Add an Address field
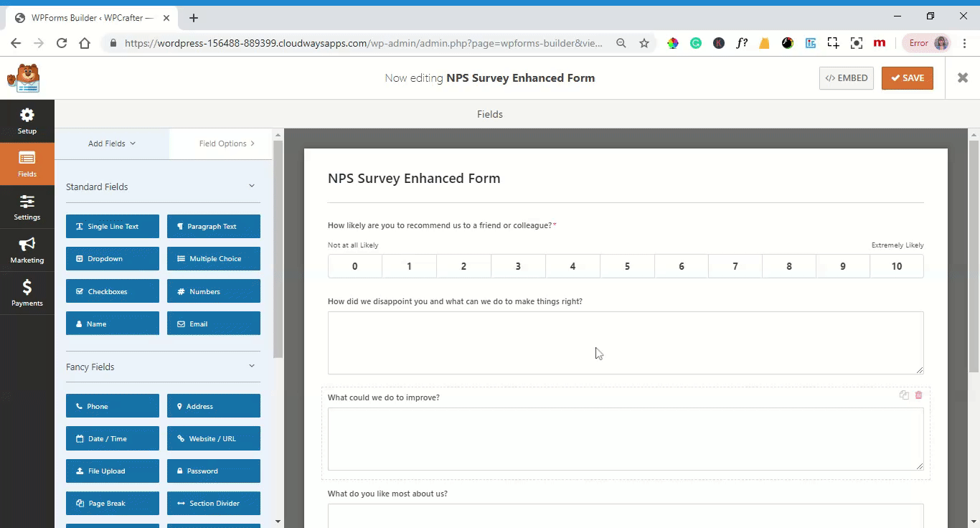 tap(214, 406)
